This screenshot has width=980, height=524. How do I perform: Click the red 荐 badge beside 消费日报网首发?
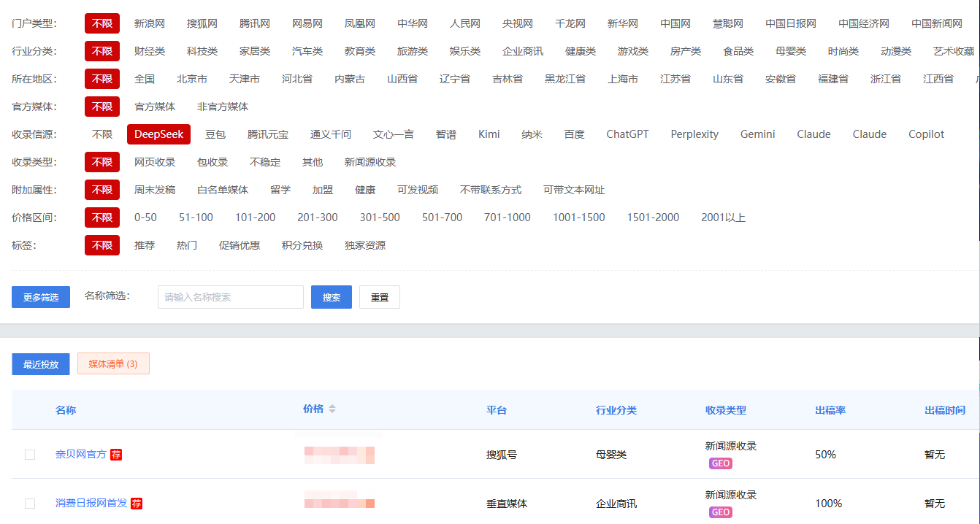[x=137, y=504]
